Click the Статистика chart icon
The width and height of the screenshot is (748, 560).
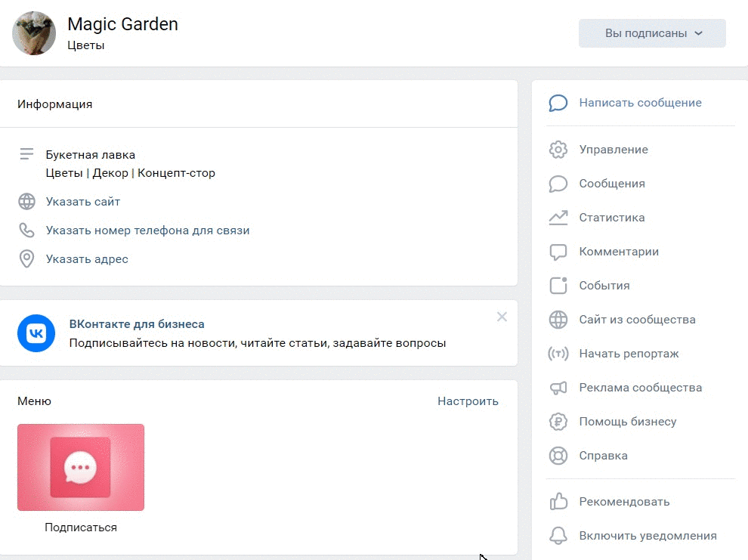[558, 218]
